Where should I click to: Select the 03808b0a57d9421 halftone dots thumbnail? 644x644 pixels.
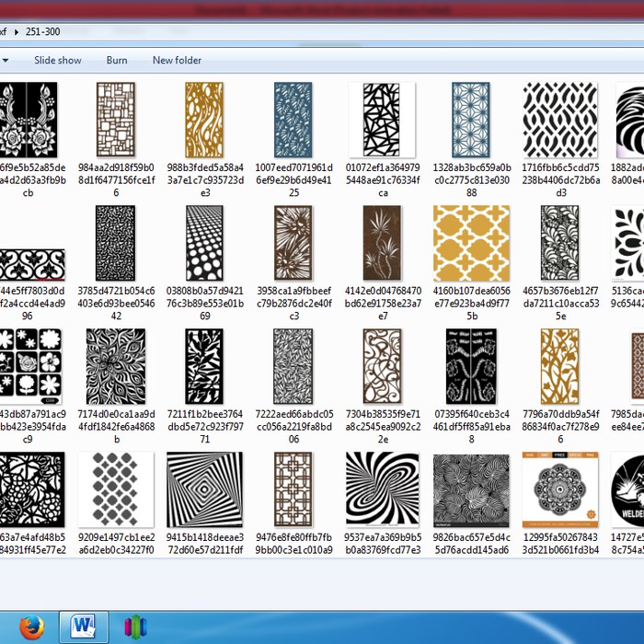[204, 243]
